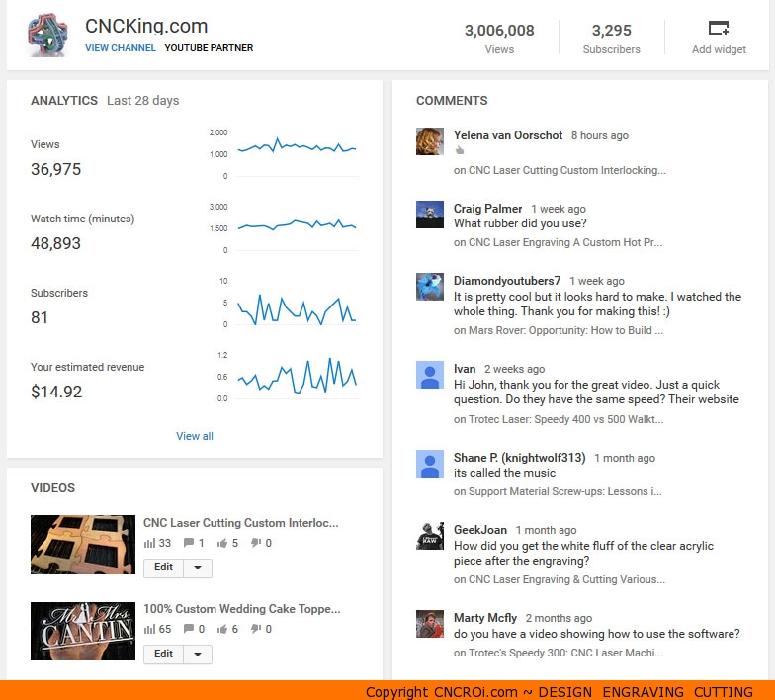The height and width of the screenshot is (700, 775).
Task: Click comments icon for CNC Laser Cutting video
Action: tap(188, 543)
